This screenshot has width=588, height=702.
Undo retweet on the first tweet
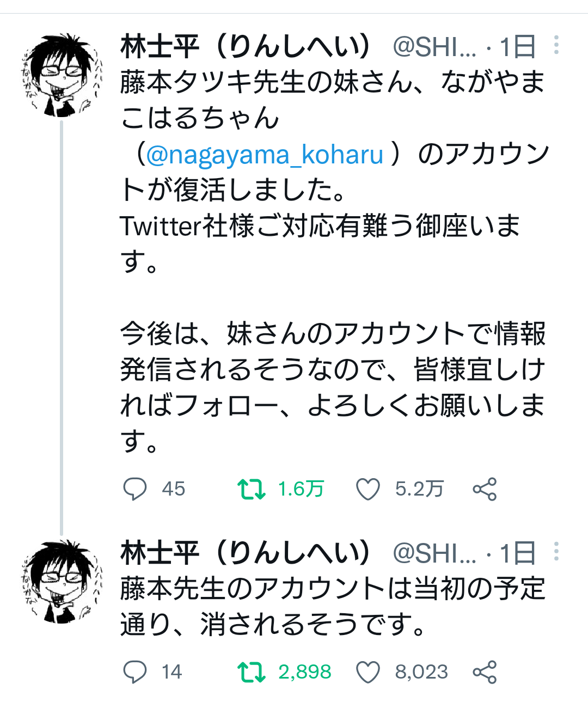(x=252, y=489)
